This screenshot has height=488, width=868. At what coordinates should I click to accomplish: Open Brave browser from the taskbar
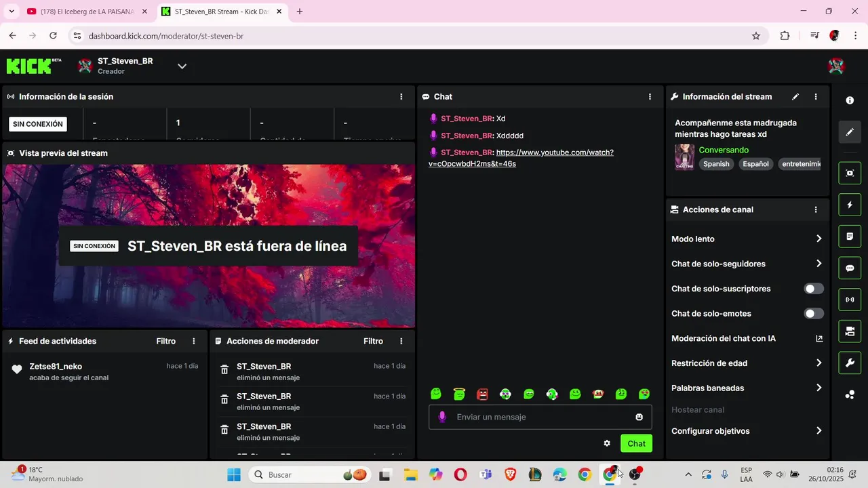[x=510, y=474]
